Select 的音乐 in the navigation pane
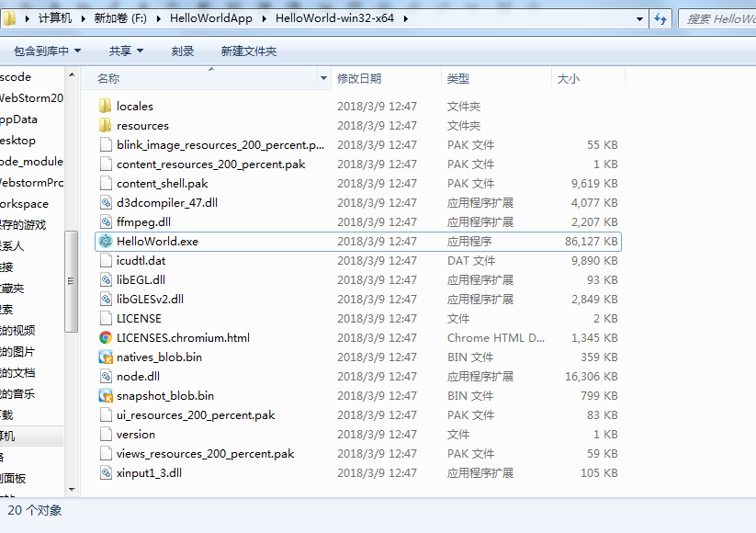Image resolution: width=756 pixels, height=533 pixels. (17, 393)
